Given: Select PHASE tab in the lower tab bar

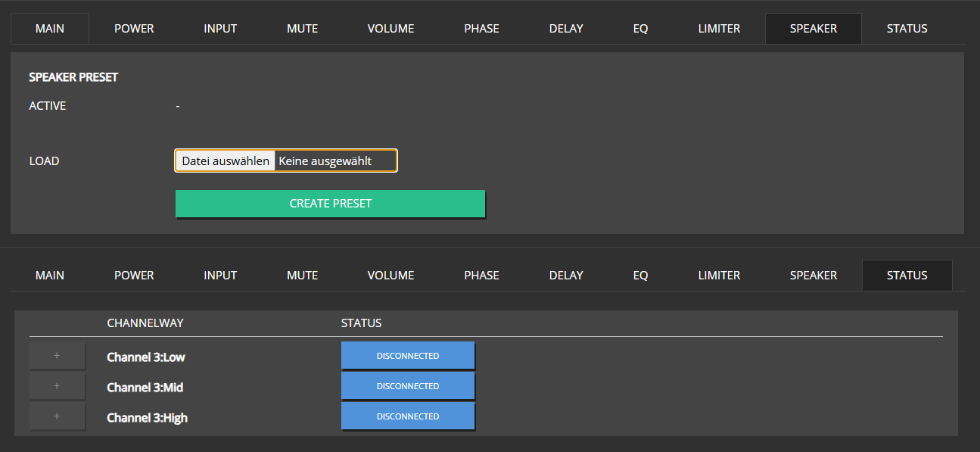Looking at the screenshot, I should click(481, 276).
